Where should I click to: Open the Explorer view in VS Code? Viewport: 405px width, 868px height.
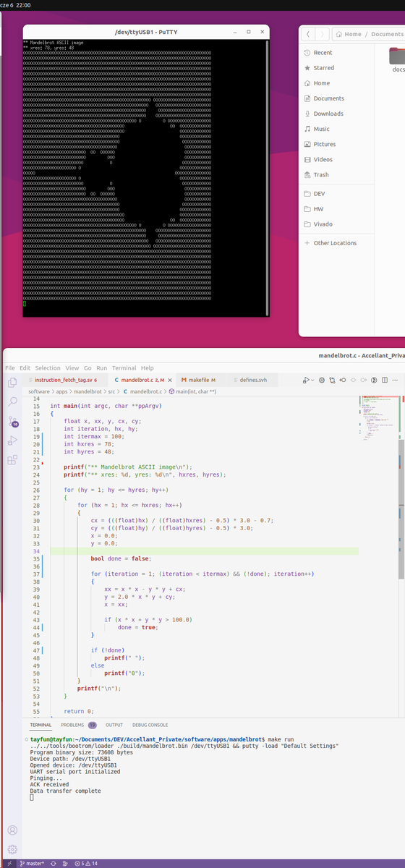click(x=12, y=382)
